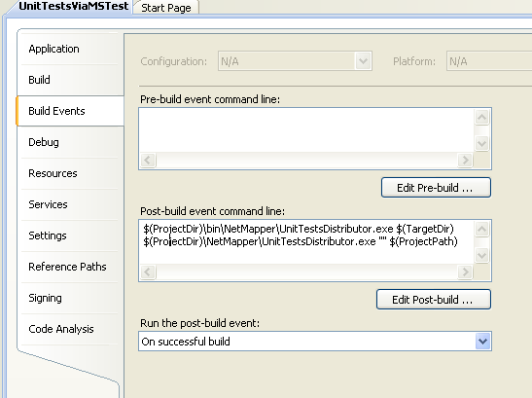Click inside the Pre-build event command box
The width and height of the screenshot is (532, 398).
tap(306, 130)
